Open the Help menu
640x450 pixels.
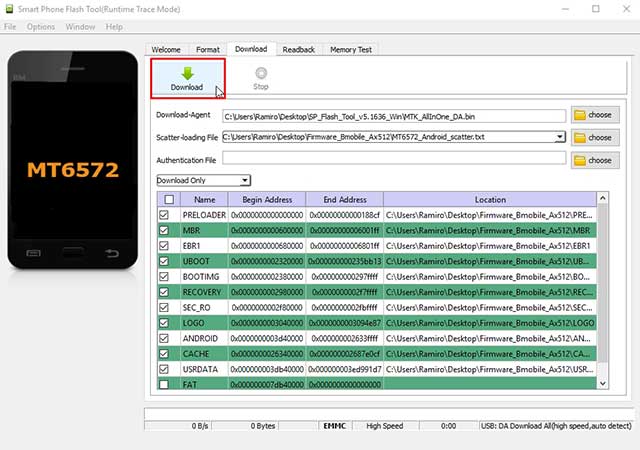pyautogui.click(x=114, y=27)
